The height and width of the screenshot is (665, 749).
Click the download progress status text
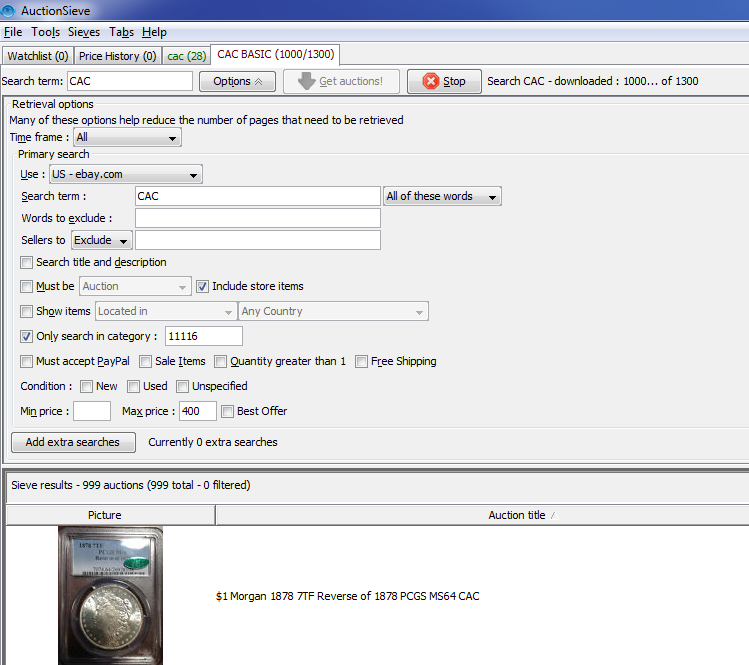(592, 81)
